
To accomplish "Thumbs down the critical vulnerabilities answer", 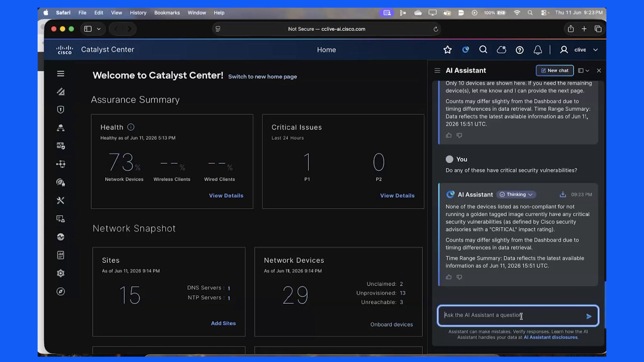I will 459,277.
